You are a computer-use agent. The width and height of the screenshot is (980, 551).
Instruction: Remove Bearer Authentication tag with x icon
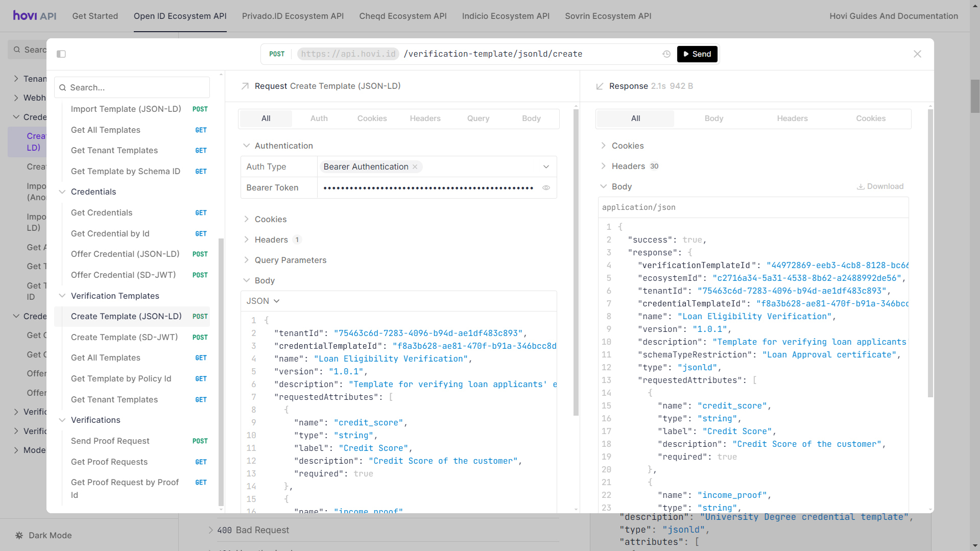click(x=415, y=167)
